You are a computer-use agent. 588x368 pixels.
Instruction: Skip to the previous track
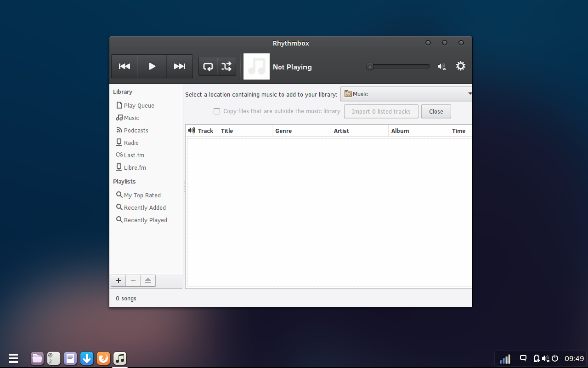pos(124,66)
